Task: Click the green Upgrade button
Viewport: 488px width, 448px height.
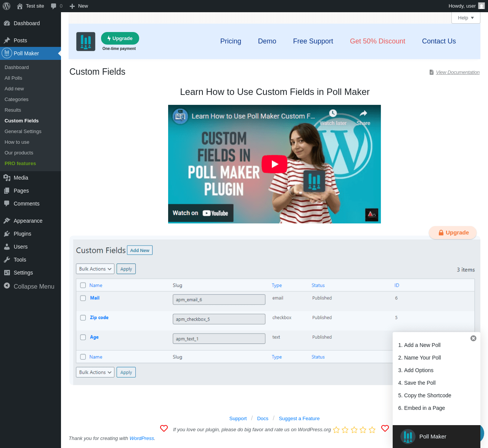Action: click(x=120, y=39)
